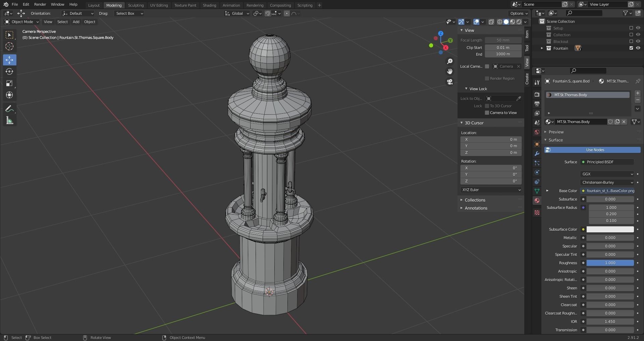Select the Scale tool in left toolbar
The width and height of the screenshot is (644, 341).
9,83
